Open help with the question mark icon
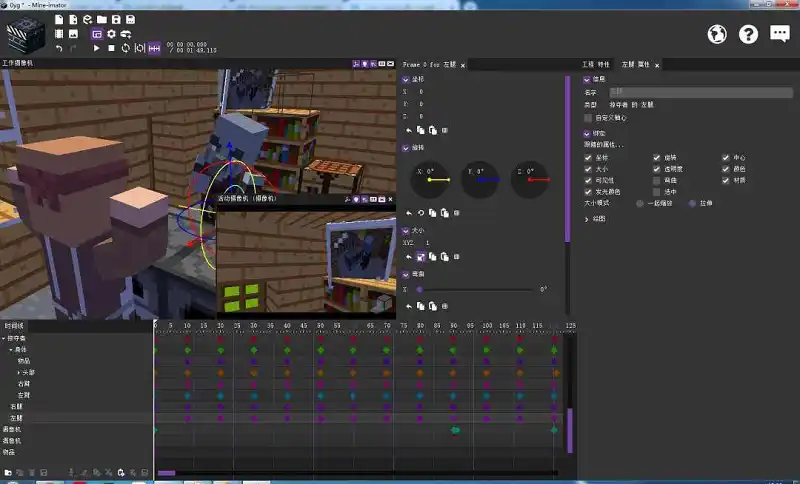This screenshot has width=800, height=484. pyautogui.click(x=748, y=34)
